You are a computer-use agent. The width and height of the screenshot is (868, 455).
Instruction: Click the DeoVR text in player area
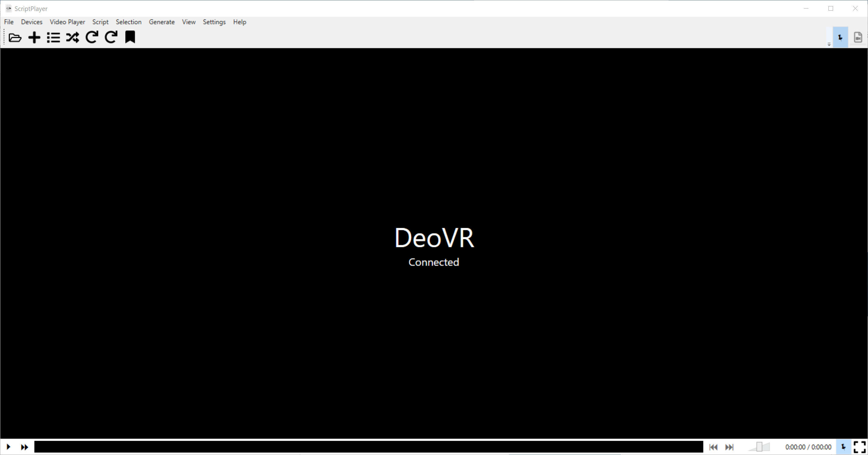(x=434, y=238)
